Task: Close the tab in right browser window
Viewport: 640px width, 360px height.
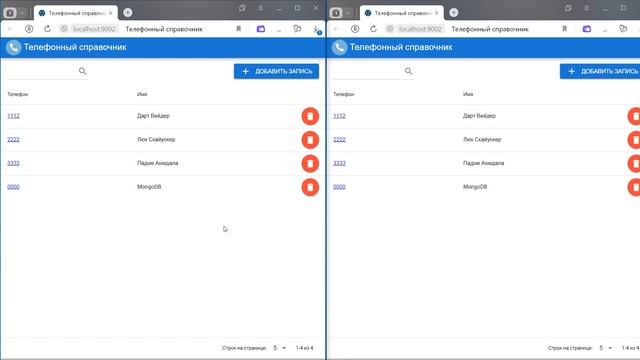Action: (436, 13)
